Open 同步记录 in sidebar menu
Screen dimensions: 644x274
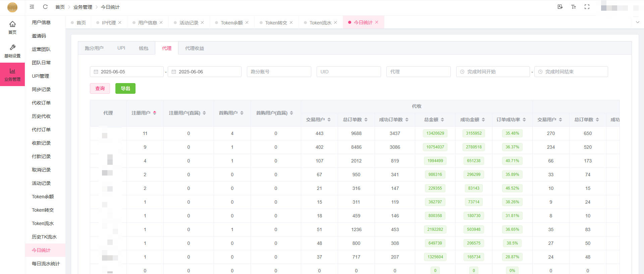[x=45, y=89]
